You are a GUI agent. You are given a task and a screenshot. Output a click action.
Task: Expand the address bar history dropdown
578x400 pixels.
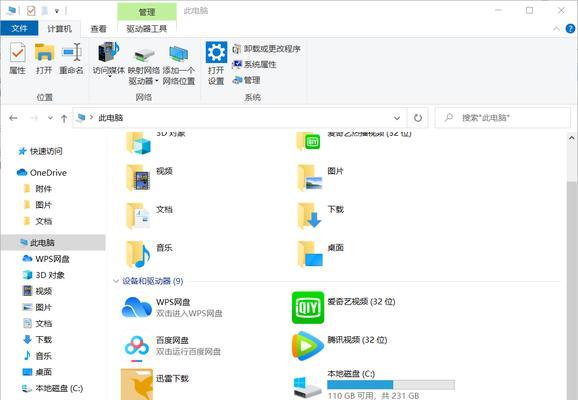coord(397,118)
